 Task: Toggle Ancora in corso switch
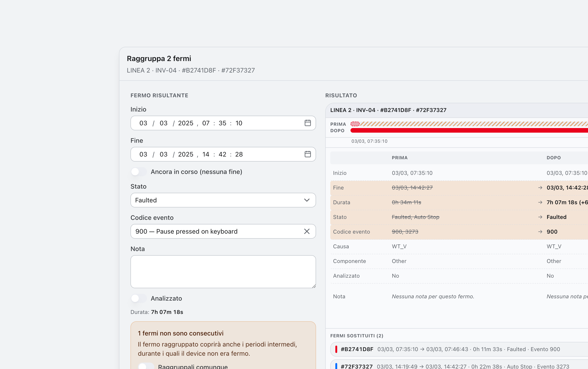click(x=139, y=172)
